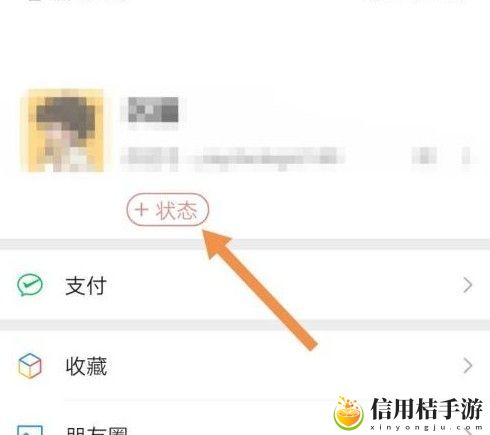Select the 支付 menu label
This screenshot has width=490, height=435.
click(86, 286)
